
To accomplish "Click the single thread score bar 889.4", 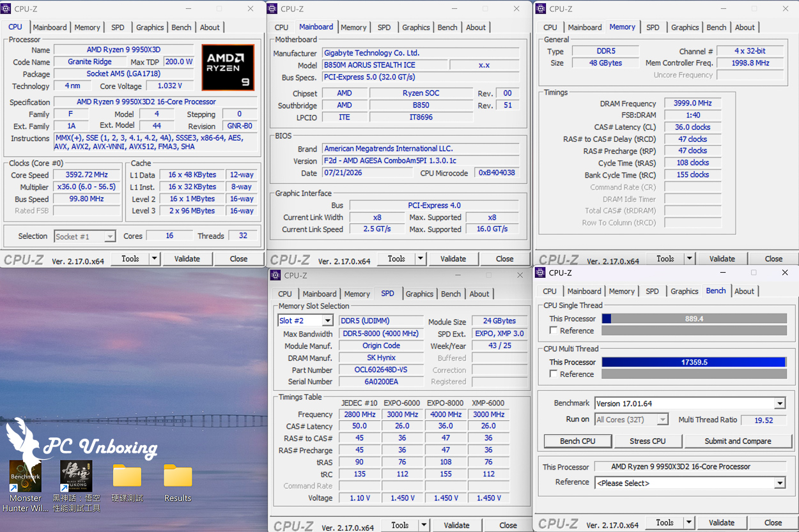I will 694,319.
